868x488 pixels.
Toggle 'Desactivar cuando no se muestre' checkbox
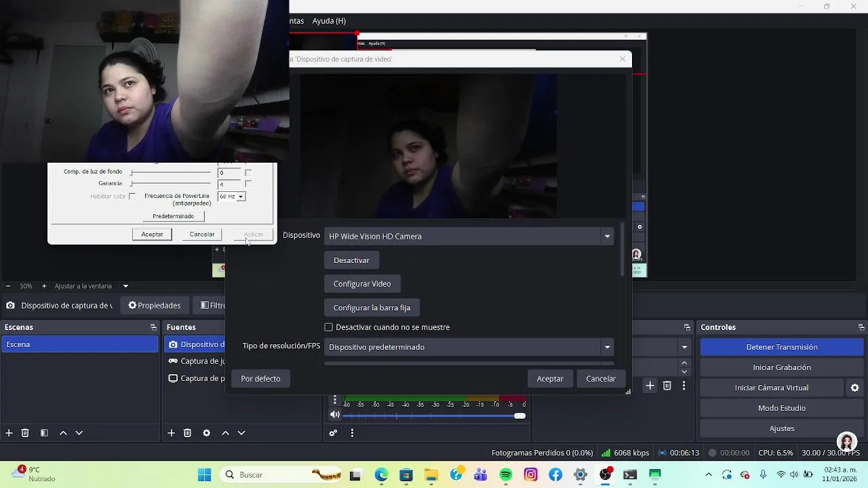point(329,327)
